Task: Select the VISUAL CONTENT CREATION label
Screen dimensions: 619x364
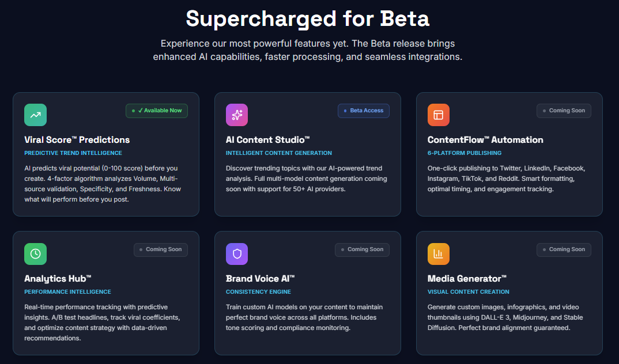Action: click(x=468, y=291)
